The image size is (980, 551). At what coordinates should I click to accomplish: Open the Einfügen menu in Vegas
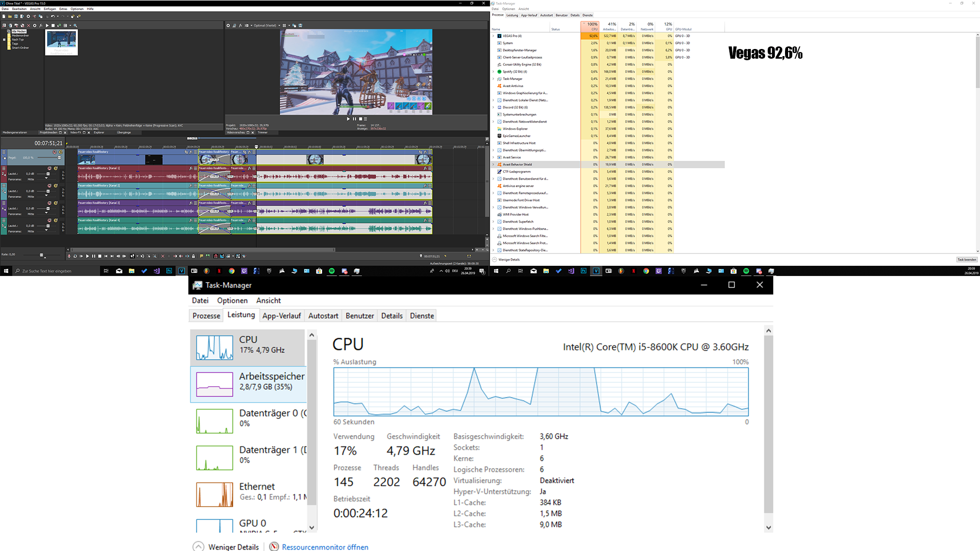50,9
